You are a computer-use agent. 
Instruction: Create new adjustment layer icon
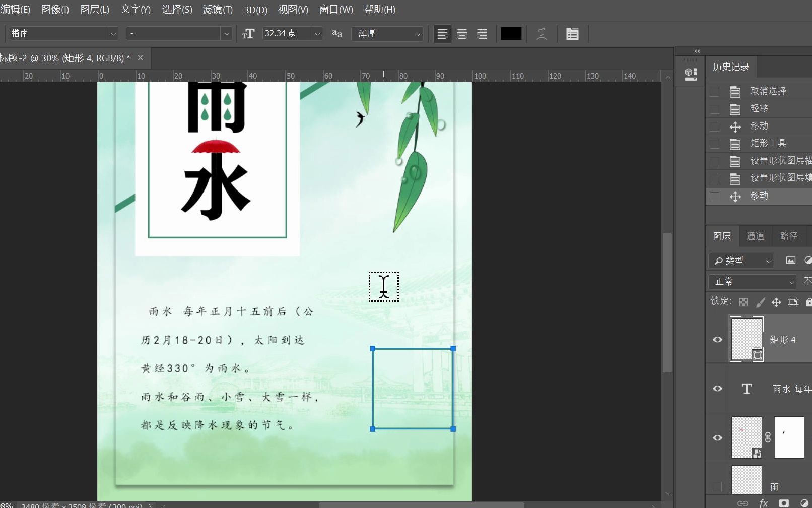804,503
